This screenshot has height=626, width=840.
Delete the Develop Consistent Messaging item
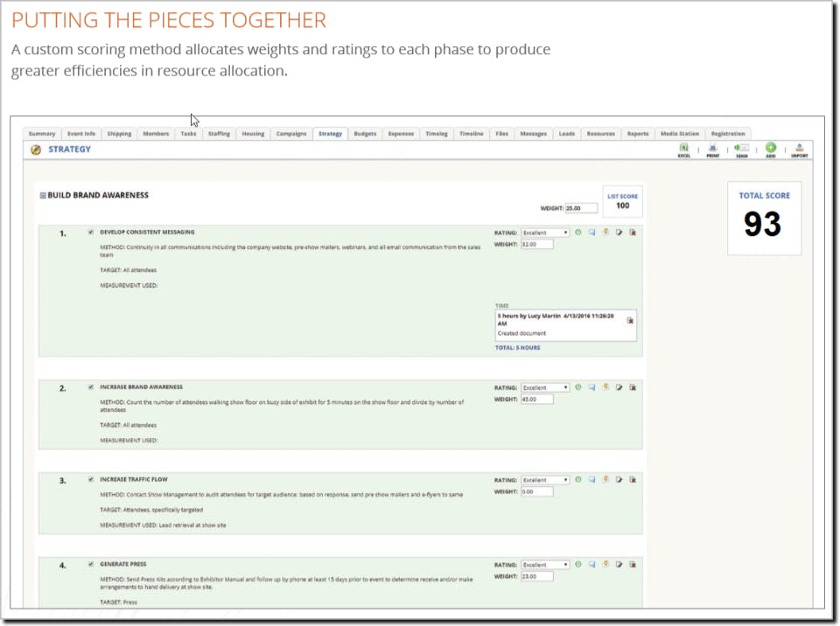(x=633, y=233)
